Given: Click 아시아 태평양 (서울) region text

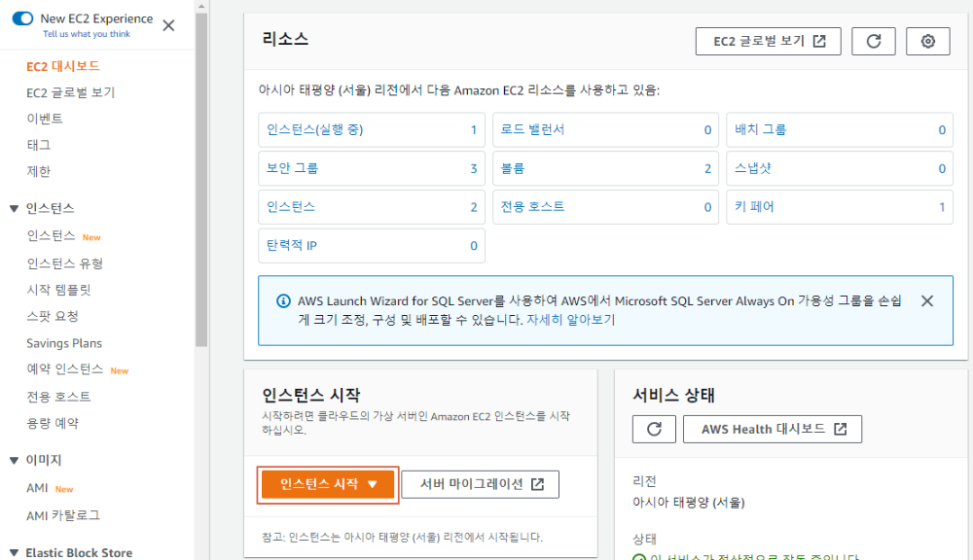Looking at the screenshot, I should pyautogui.click(x=689, y=503).
